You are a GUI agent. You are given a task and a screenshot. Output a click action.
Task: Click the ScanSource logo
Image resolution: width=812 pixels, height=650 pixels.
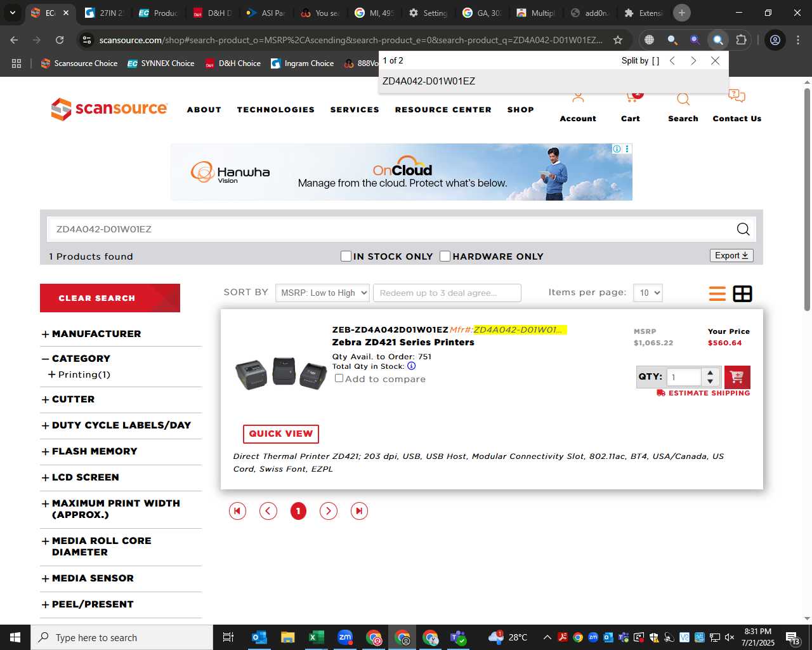(x=109, y=109)
